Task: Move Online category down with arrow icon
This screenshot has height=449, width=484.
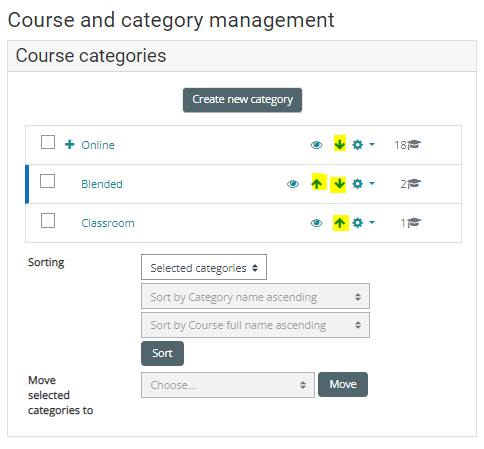Action: coord(339,145)
